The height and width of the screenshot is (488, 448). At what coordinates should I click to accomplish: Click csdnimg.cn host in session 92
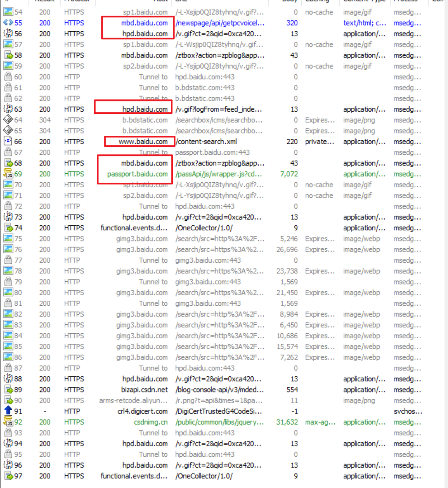pyautogui.click(x=151, y=422)
